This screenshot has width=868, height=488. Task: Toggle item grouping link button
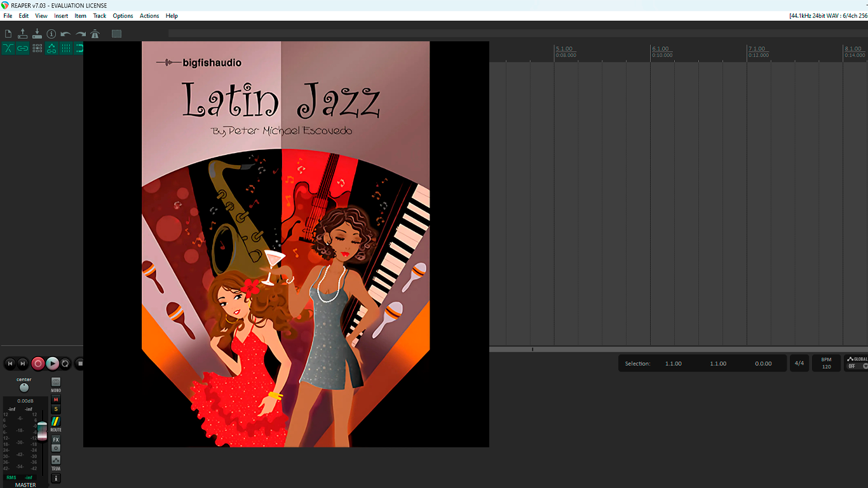(23, 48)
